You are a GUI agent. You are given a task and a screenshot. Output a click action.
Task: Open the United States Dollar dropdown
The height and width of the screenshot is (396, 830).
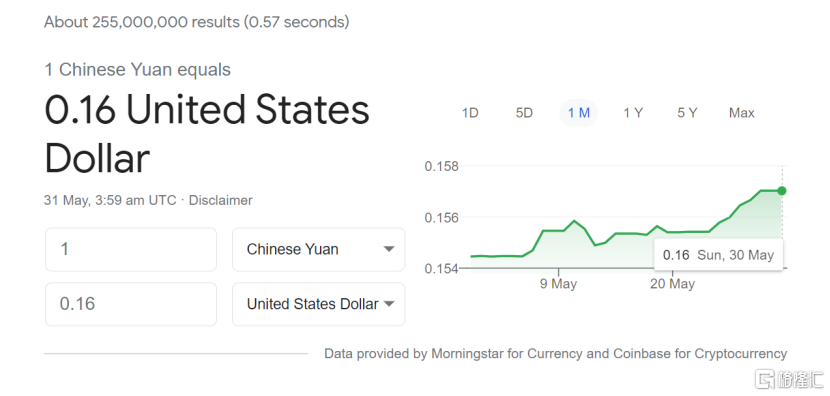click(x=319, y=304)
